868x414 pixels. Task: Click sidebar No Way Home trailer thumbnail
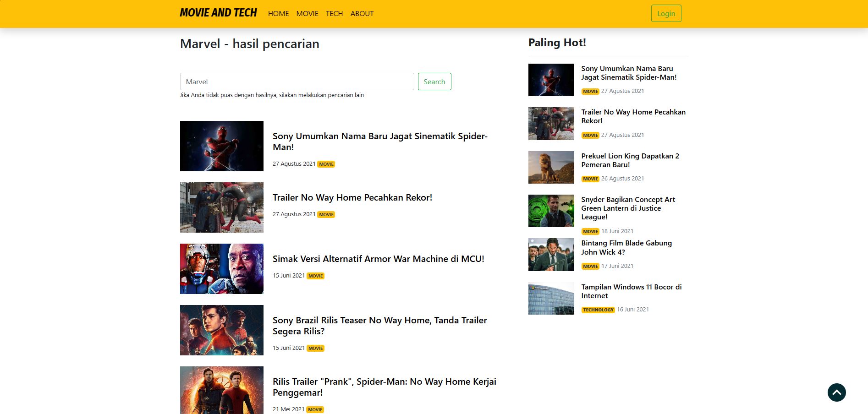(x=551, y=124)
